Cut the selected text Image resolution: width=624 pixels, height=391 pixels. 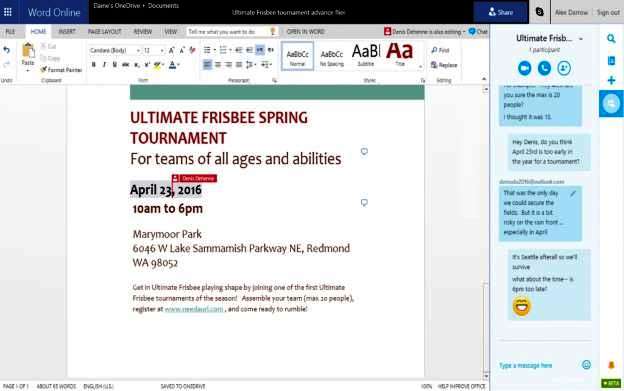tap(49, 47)
